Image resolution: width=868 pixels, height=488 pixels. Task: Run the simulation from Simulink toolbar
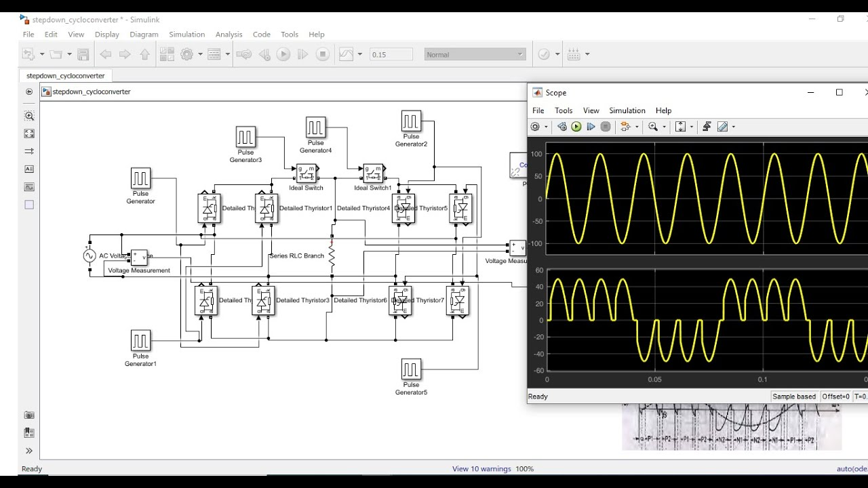(x=283, y=54)
